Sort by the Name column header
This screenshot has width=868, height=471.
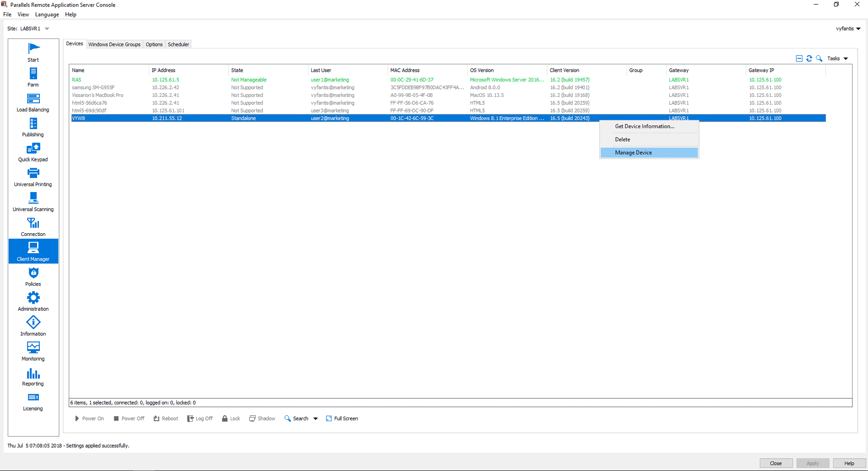109,70
